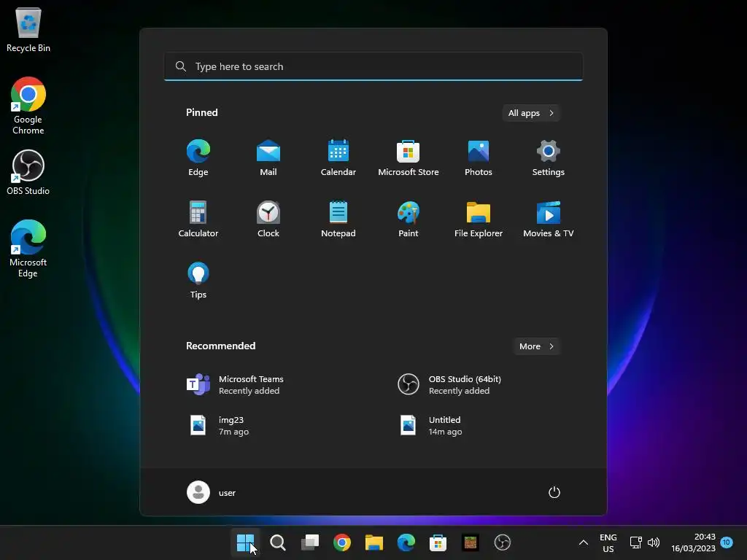
Task: Open the Calendar pinned app
Action: click(x=338, y=158)
